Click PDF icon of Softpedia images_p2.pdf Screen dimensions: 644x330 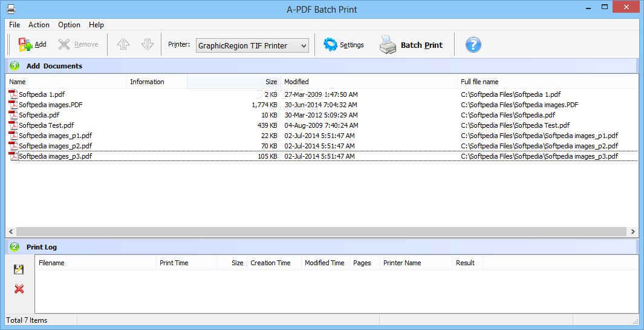click(x=13, y=146)
